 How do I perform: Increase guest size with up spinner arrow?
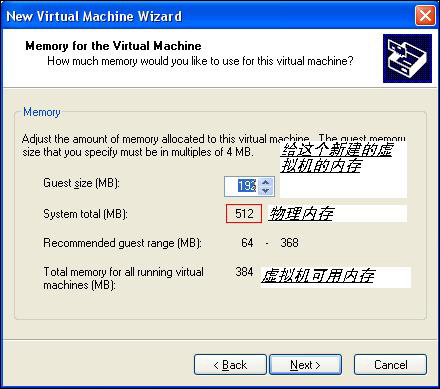(266, 182)
